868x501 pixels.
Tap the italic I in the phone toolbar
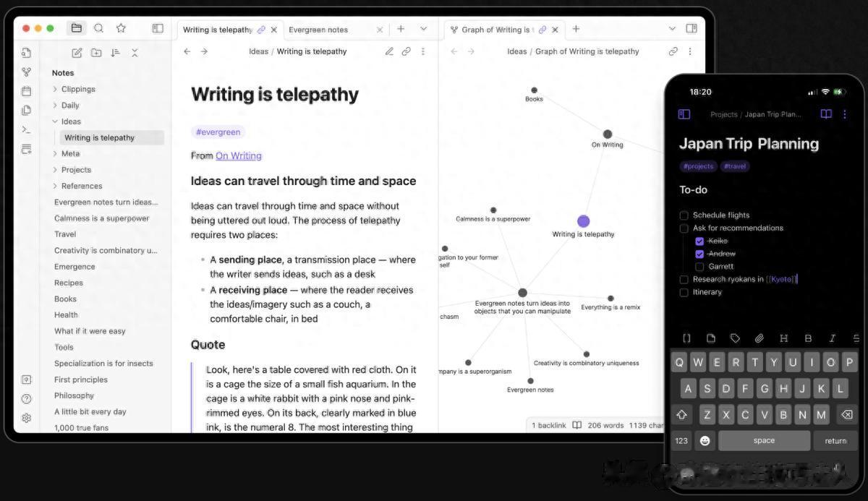click(833, 338)
